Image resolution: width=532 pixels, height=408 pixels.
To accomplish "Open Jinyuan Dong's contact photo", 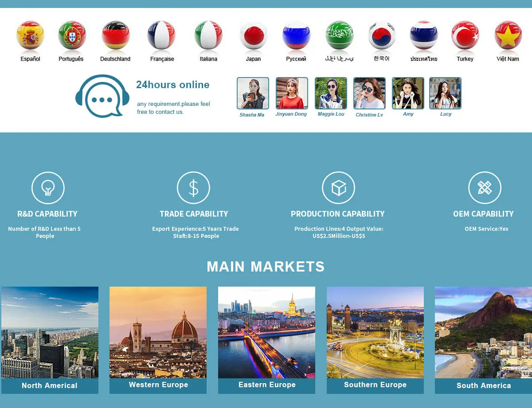I will 292,93.
